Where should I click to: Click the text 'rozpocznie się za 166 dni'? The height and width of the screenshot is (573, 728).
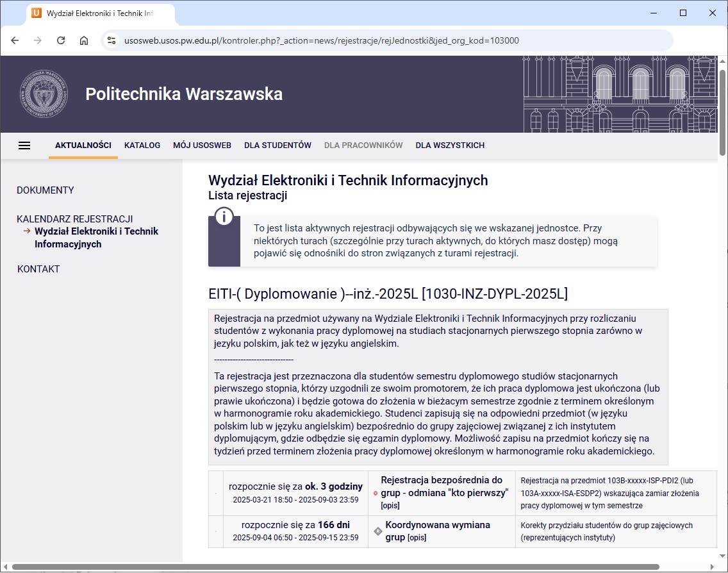point(296,525)
